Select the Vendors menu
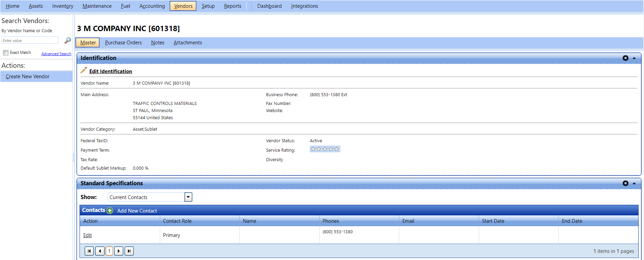Viewport: 644px width, 260px height. 183,6
